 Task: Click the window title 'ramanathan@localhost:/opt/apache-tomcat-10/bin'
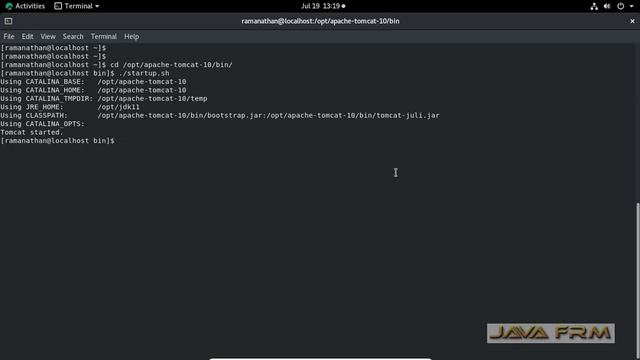(320, 21)
